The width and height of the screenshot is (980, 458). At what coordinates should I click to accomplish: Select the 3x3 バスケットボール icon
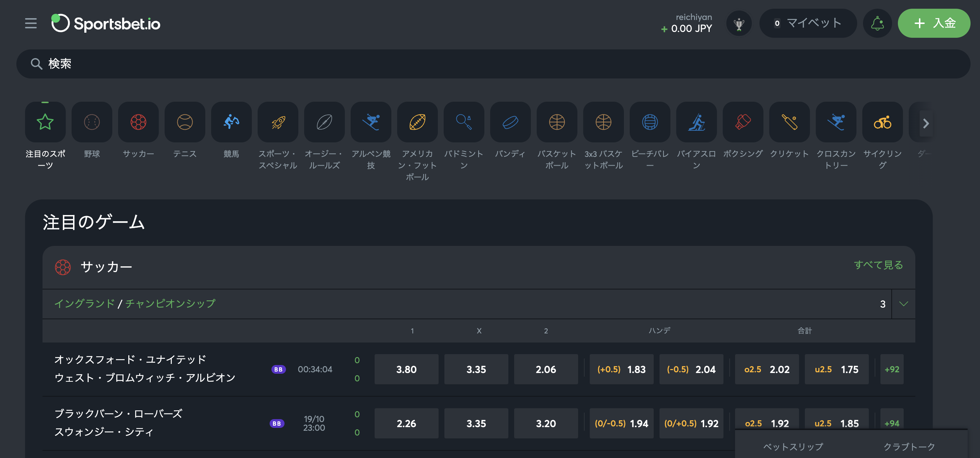pos(603,122)
